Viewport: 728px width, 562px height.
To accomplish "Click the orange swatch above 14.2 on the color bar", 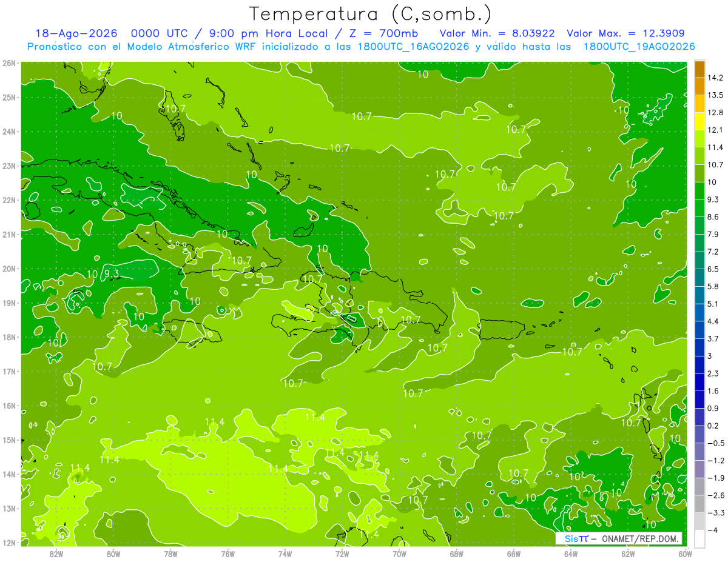I will [699, 69].
